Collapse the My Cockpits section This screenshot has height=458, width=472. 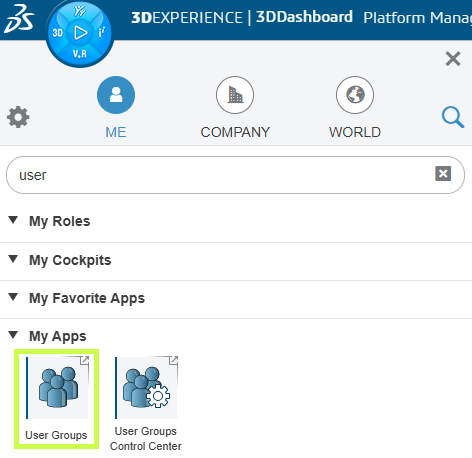click(13, 259)
